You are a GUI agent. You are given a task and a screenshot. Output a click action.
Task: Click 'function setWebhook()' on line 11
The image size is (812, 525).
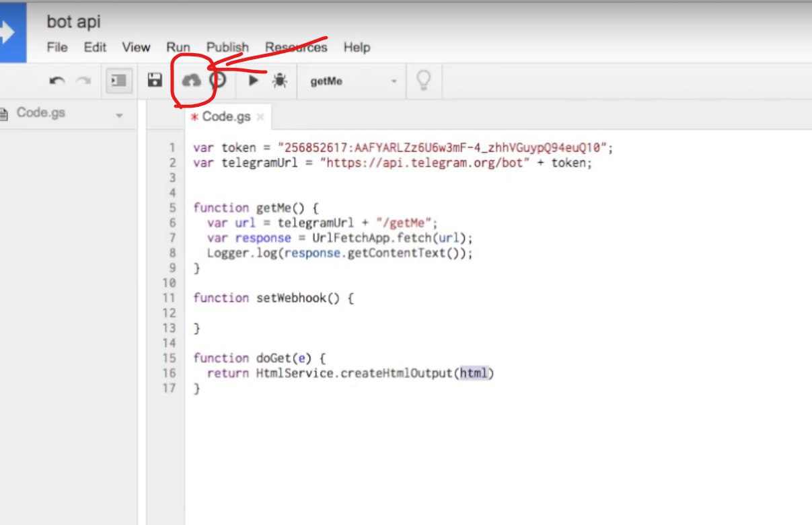[x=266, y=298]
